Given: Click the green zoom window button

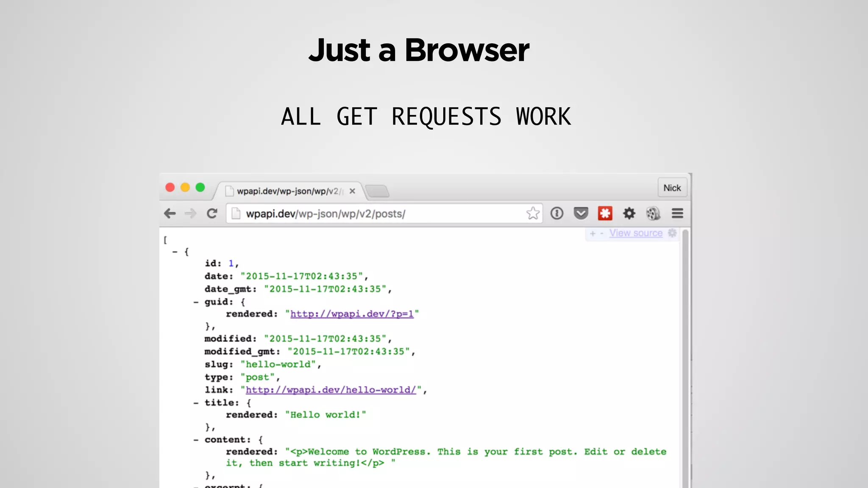Looking at the screenshot, I should point(200,187).
